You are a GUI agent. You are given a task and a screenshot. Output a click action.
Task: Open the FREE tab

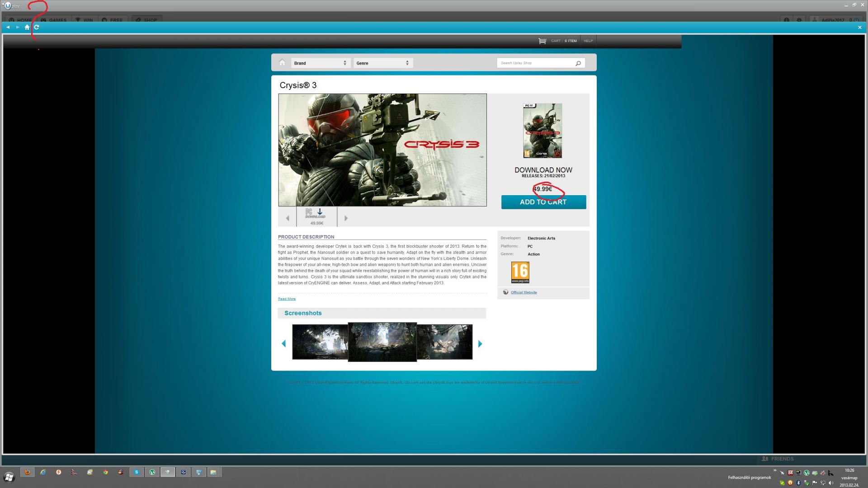(x=113, y=20)
